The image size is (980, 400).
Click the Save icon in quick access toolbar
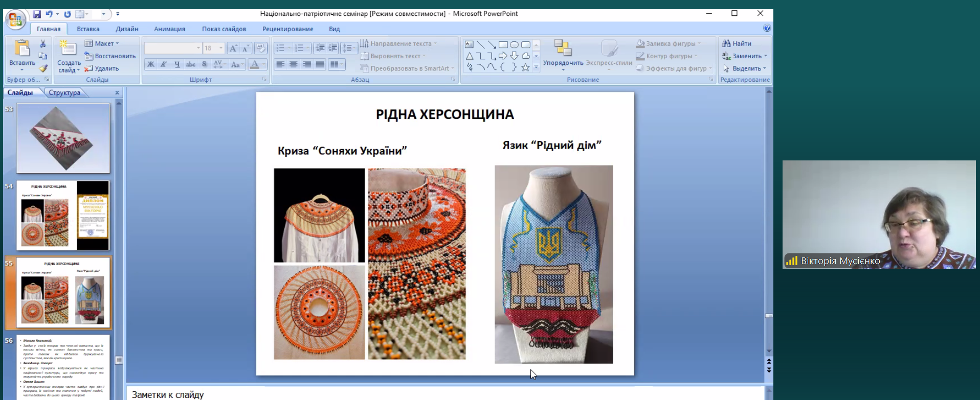pyautogui.click(x=37, y=14)
